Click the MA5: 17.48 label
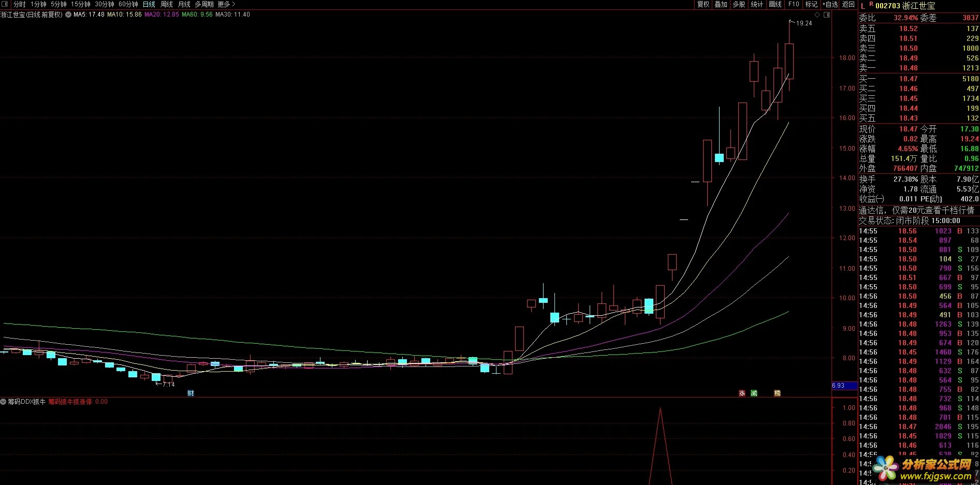Viewport: 980px width, 485px height. [x=89, y=14]
